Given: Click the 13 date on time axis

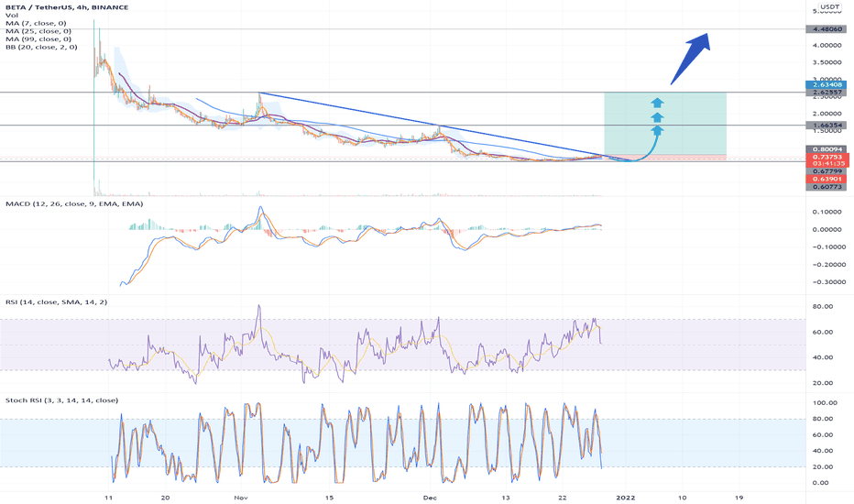Looking at the screenshot, I should click(506, 498).
